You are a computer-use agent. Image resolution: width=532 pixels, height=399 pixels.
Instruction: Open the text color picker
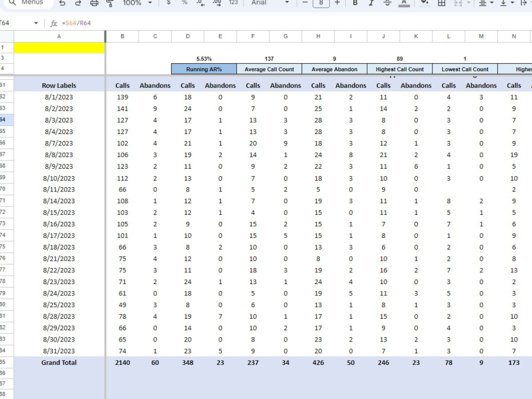(x=404, y=3)
